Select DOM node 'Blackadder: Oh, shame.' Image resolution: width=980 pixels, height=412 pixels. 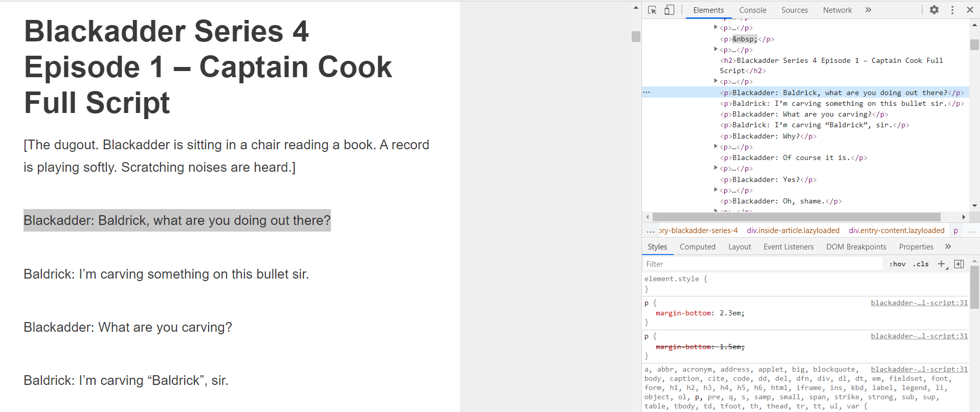pyautogui.click(x=781, y=201)
